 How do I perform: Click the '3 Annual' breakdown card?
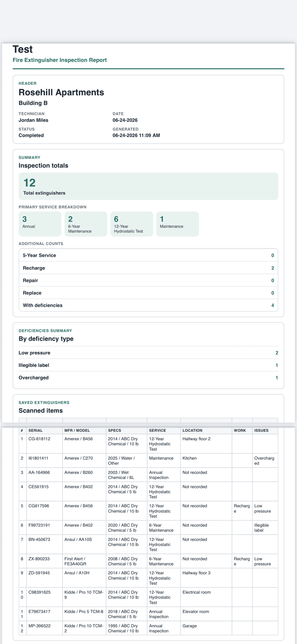pyautogui.click(x=40, y=224)
